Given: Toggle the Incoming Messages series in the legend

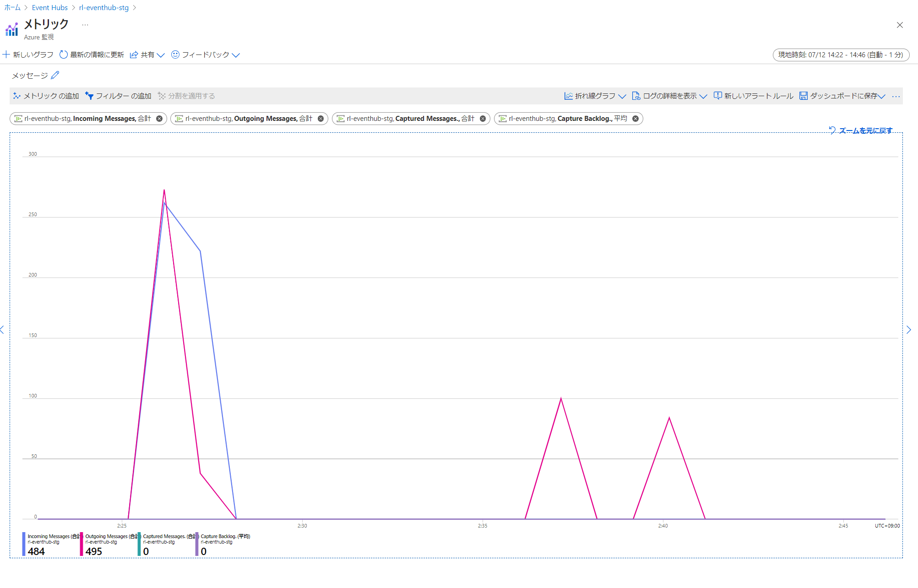Looking at the screenshot, I should point(50,543).
